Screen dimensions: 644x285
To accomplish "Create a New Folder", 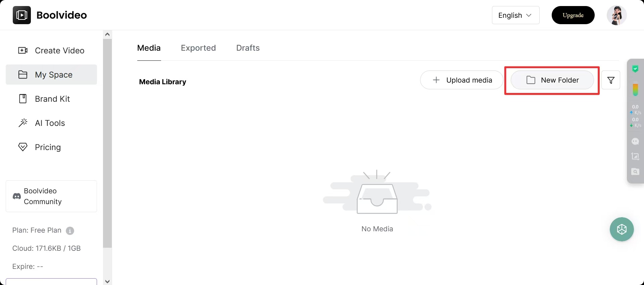I will pos(552,80).
